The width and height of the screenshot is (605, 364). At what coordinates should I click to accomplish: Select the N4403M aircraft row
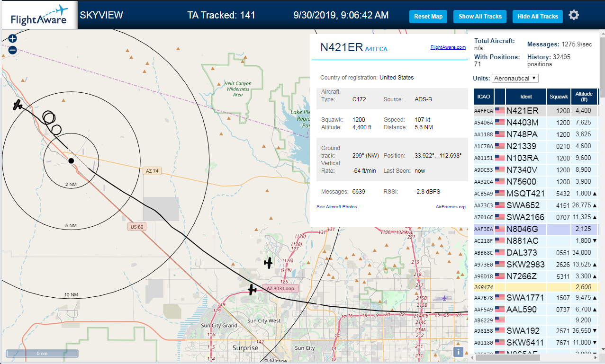pos(535,123)
